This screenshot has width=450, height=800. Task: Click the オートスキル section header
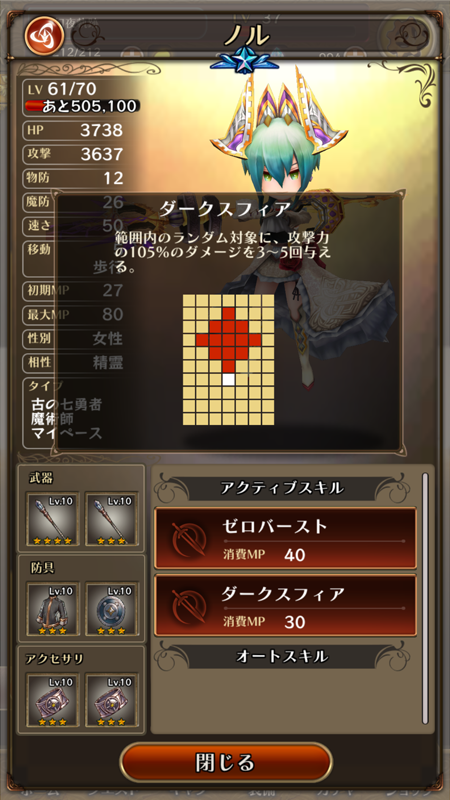click(x=282, y=656)
